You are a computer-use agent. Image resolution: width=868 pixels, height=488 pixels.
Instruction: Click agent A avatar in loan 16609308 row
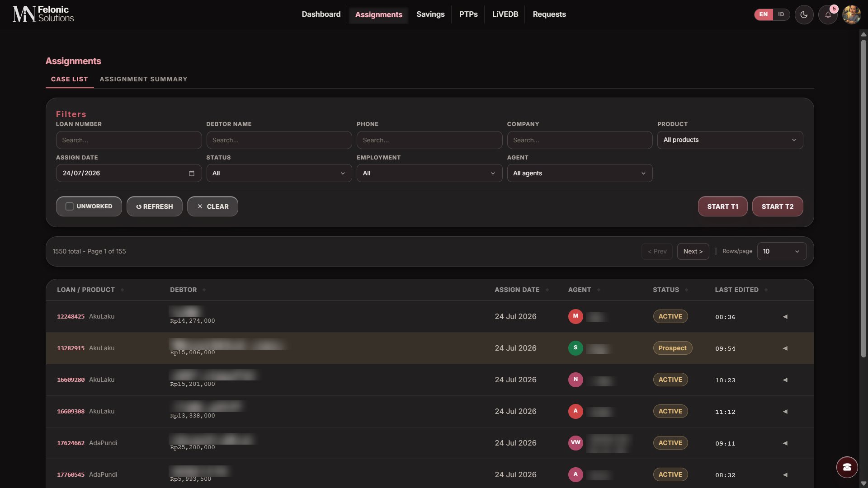(576, 411)
